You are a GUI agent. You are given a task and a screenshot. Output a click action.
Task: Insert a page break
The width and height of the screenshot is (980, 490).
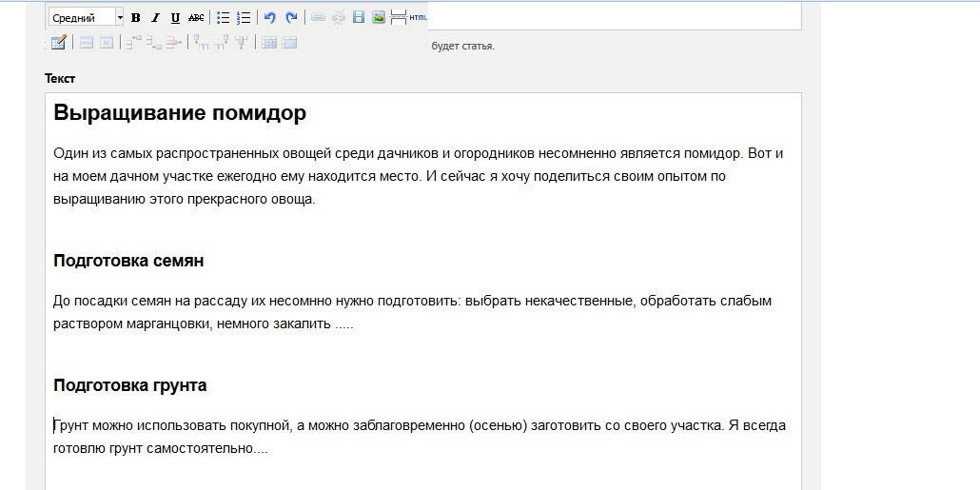coord(399,17)
